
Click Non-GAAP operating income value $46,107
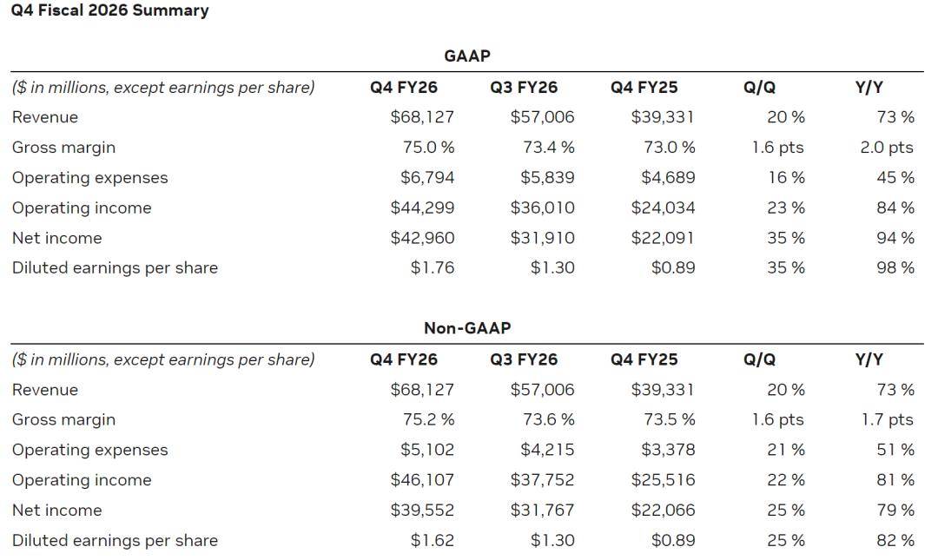click(422, 480)
